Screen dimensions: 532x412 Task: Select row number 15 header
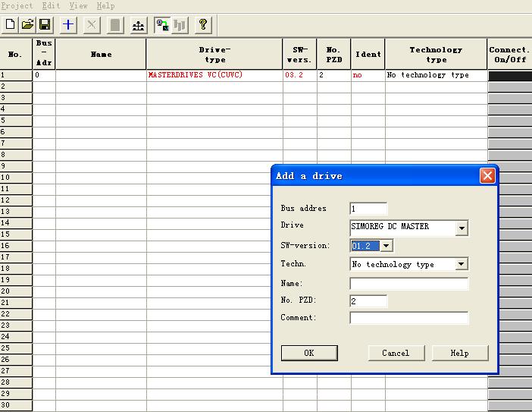click(x=16, y=234)
